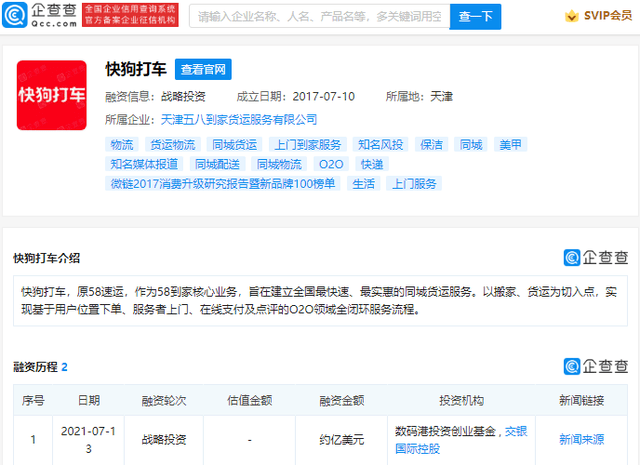Click the 企查查 watermark beside 快狗打车介绍
The image size is (640, 465).
point(595,257)
